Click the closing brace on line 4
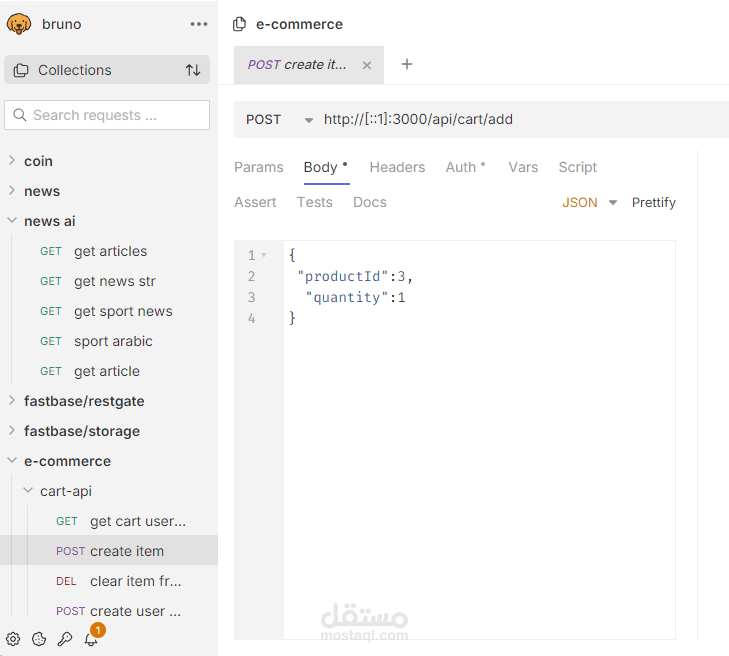This screenshot has height=656, width=729. [x=292, y=318]
